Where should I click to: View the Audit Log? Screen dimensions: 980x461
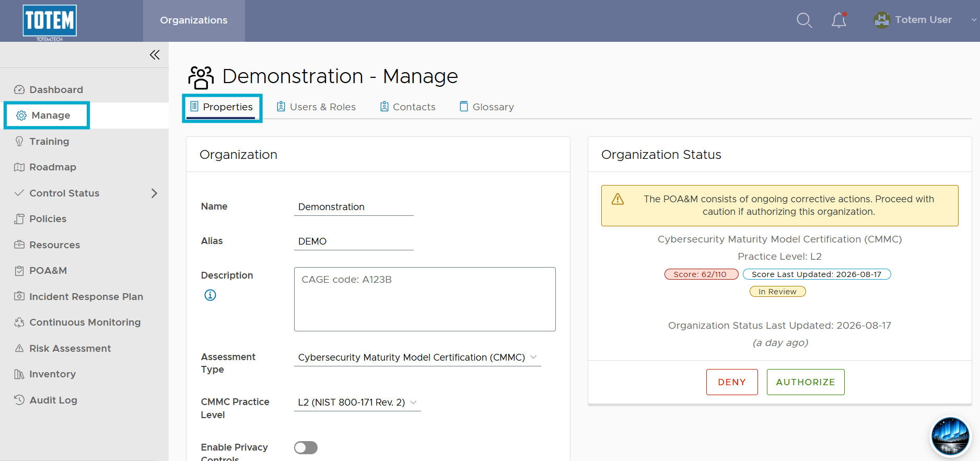coord(84,400)
